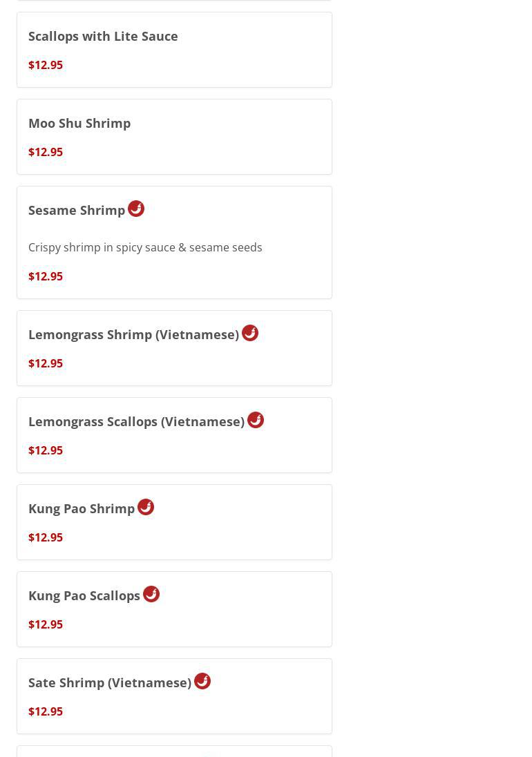Choose the Kung Pao Scallops item

(x=84, y=595)
